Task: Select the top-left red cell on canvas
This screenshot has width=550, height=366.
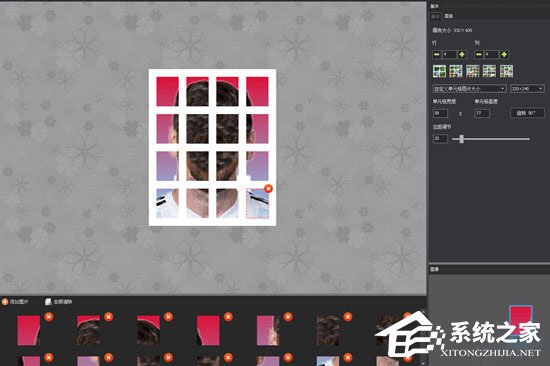Action: [x=167, y=92]
